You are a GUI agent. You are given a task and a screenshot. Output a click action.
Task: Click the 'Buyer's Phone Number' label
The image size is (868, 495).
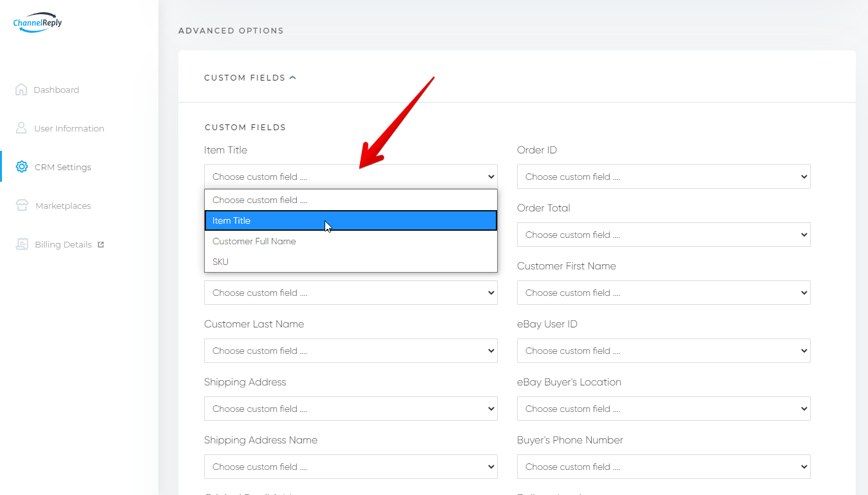[x=570, y=440]
